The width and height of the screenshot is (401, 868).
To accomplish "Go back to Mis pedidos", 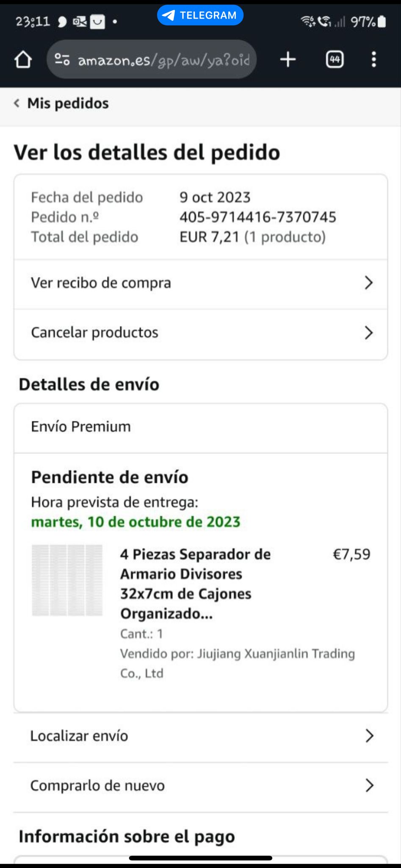I will pos(68,103).
